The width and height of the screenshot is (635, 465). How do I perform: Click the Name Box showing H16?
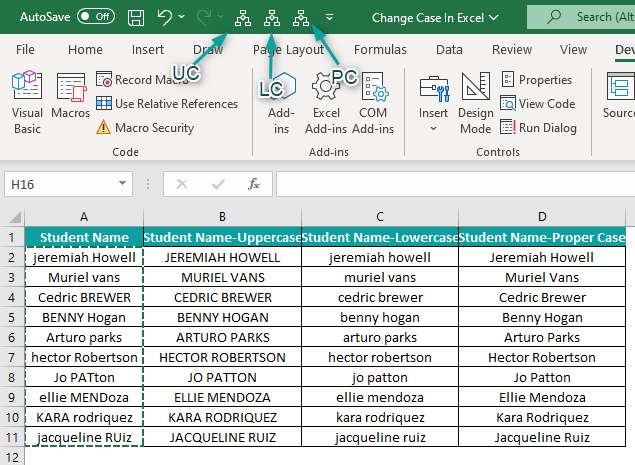pos(61,184)
